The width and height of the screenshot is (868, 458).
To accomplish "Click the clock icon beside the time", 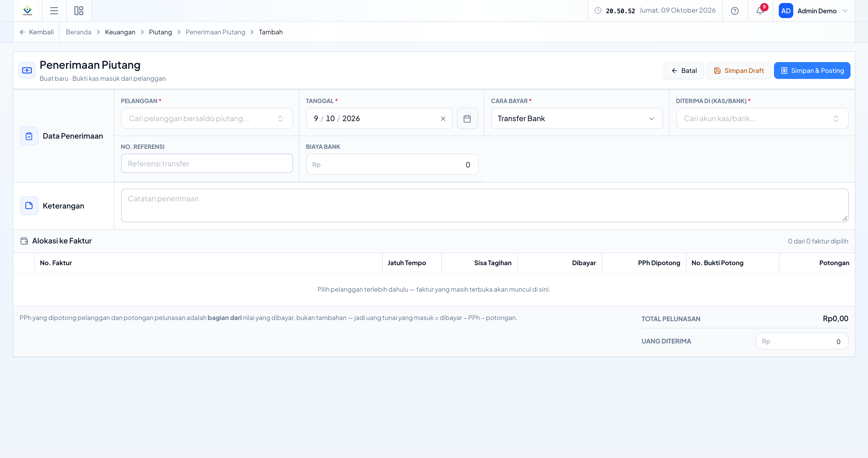I will tap(598, 11).
